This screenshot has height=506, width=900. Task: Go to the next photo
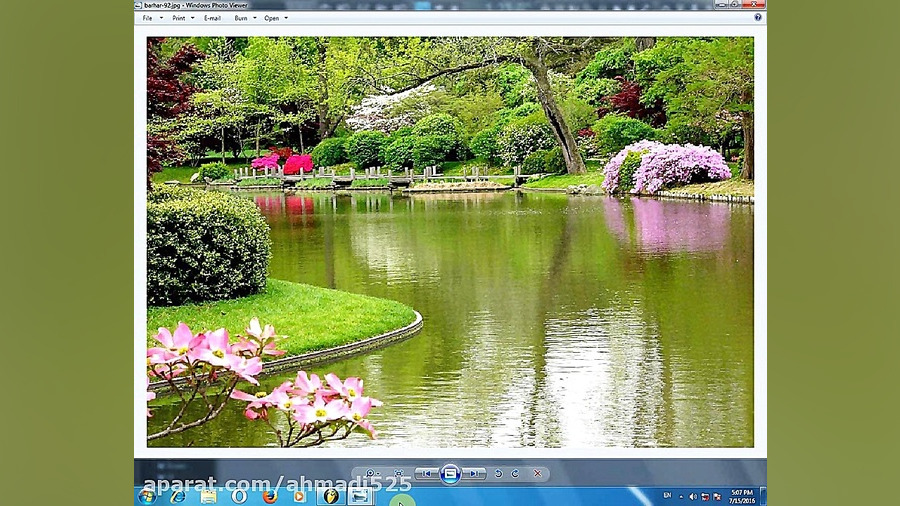coord(475,474)
